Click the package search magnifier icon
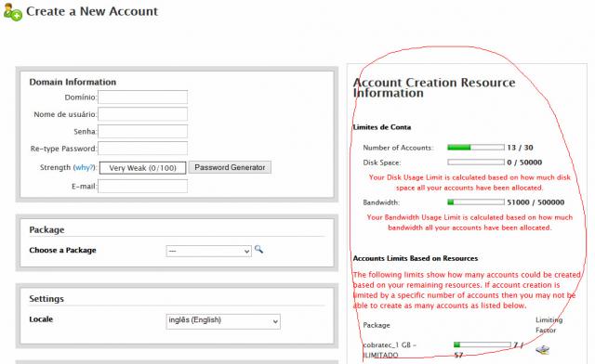The image size is (595, 364). (x=258, y=250)
